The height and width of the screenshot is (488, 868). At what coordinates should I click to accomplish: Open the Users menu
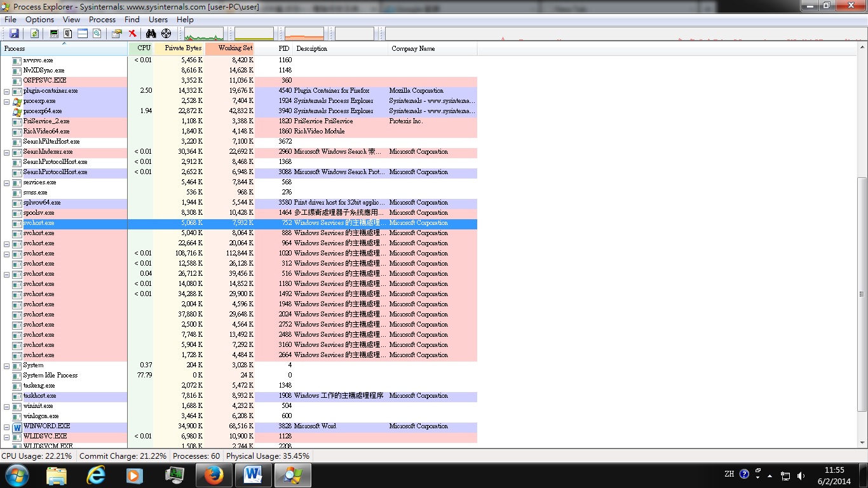(158, 20)
